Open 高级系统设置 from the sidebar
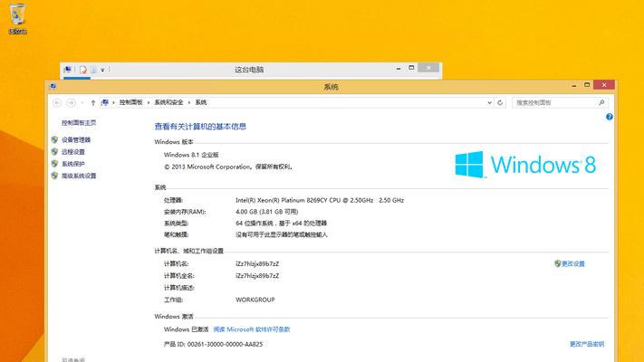The image size is (644, 362). pyautogui.click(x=79, y=176)
